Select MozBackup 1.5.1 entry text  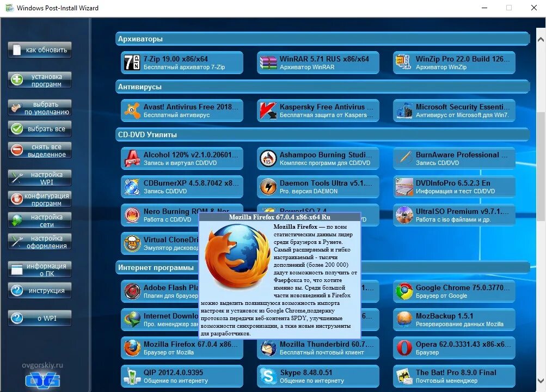click(444, 316)
